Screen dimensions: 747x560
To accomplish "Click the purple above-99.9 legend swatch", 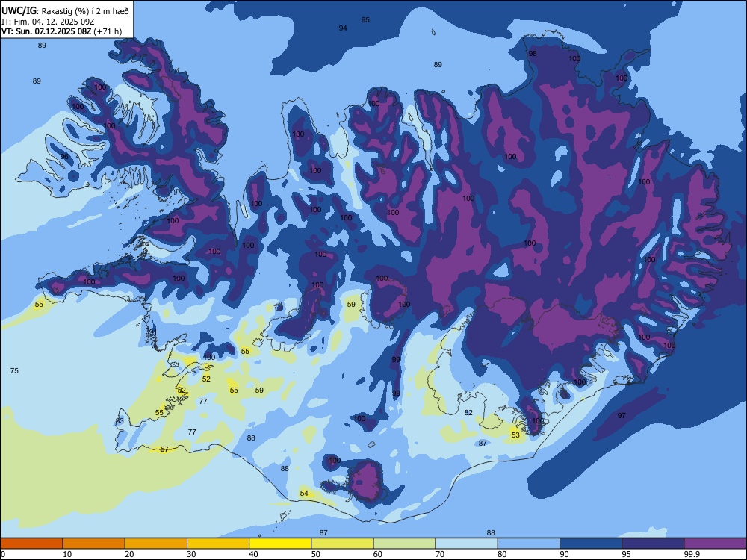I will pos(715,544).
